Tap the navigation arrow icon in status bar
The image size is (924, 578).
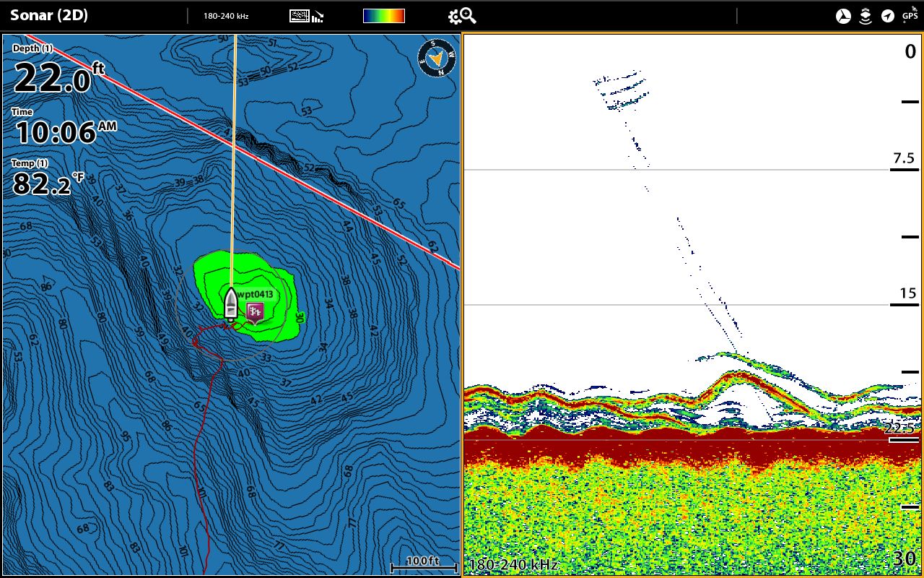point(888,16)
